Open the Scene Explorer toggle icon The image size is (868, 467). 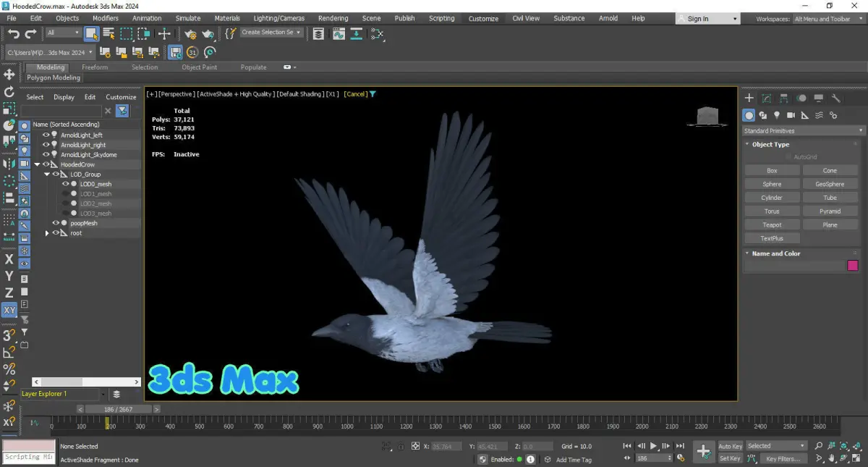tap(318, 33)
